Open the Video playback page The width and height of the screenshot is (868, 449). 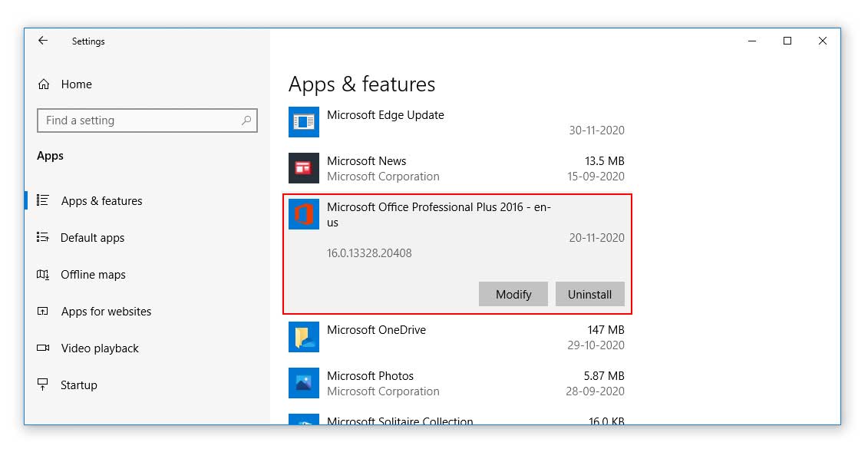(x=100, y=348)
